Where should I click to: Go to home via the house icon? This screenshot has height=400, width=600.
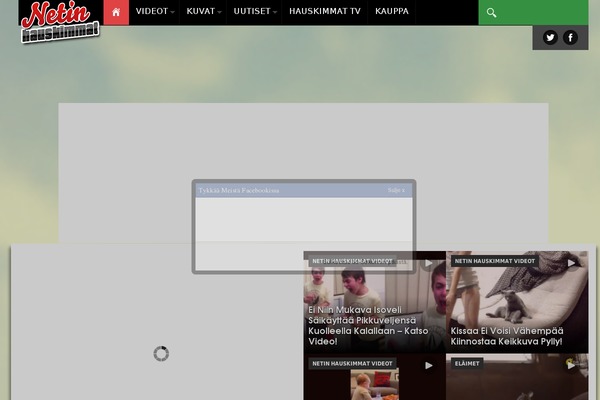(116, 12)
